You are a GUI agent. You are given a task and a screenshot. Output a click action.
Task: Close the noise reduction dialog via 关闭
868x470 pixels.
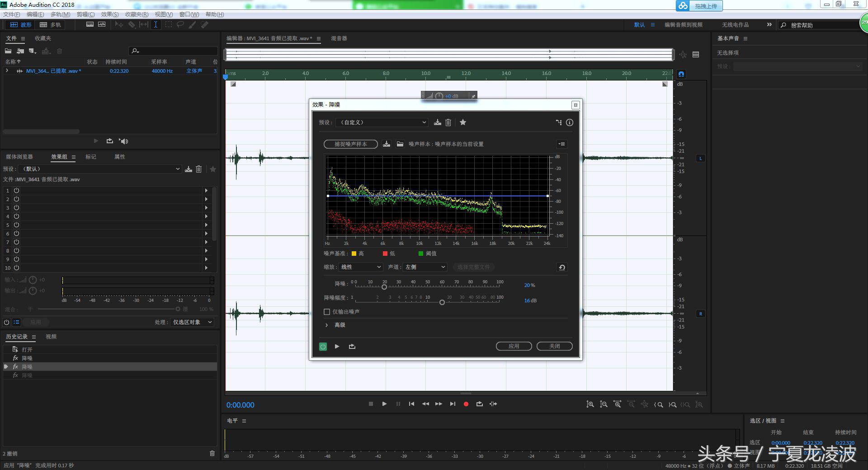[x=555, y=346]
